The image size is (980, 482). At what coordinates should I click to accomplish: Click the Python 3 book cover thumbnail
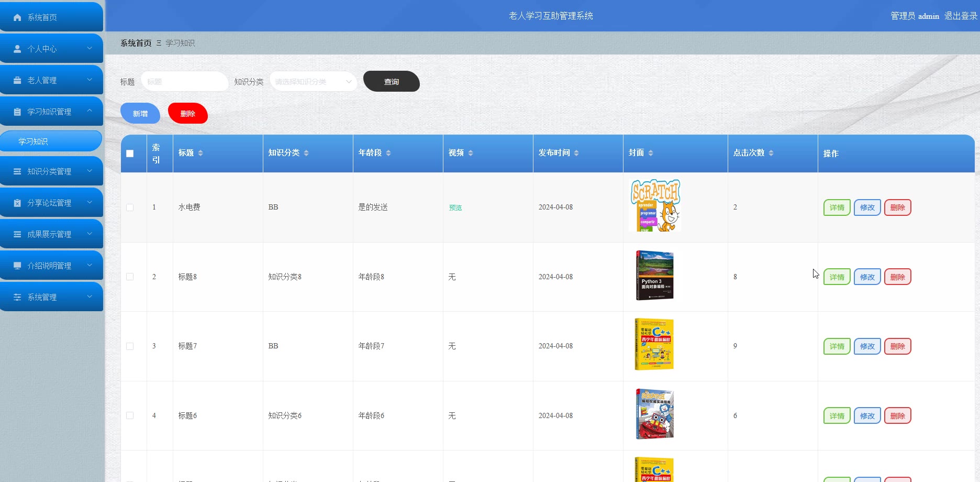655,275
